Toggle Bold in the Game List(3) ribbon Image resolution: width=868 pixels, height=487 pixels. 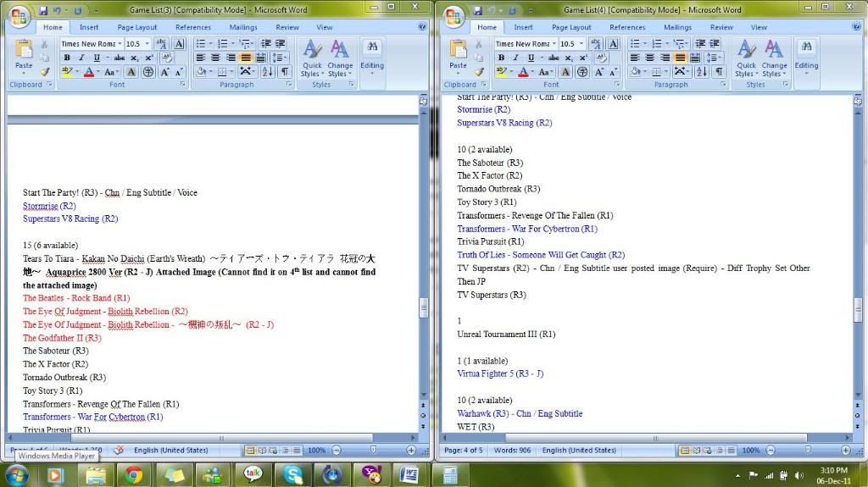click(x=67, y=58)
